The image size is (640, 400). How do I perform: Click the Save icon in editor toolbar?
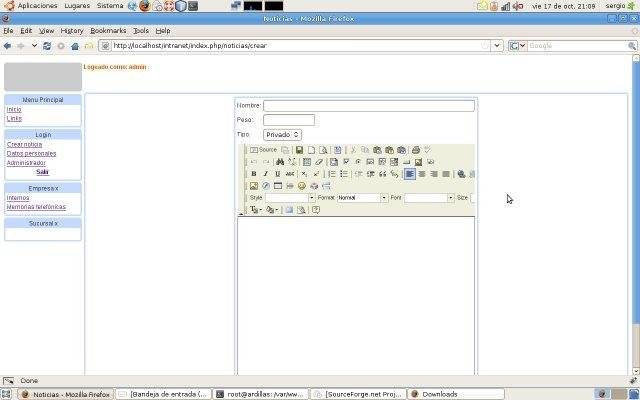299,150
